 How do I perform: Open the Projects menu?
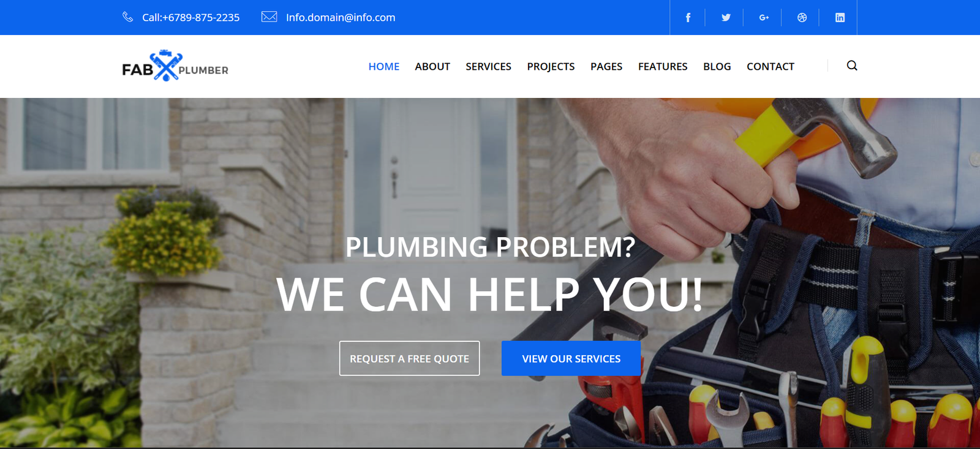[551, 66]
